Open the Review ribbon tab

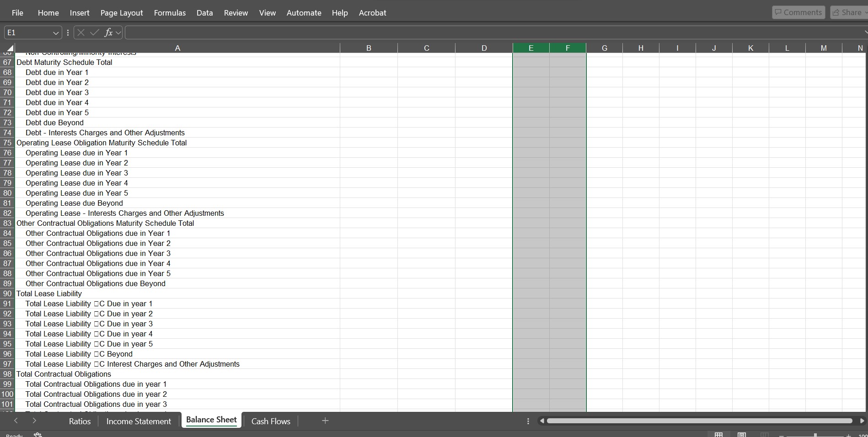236,13
